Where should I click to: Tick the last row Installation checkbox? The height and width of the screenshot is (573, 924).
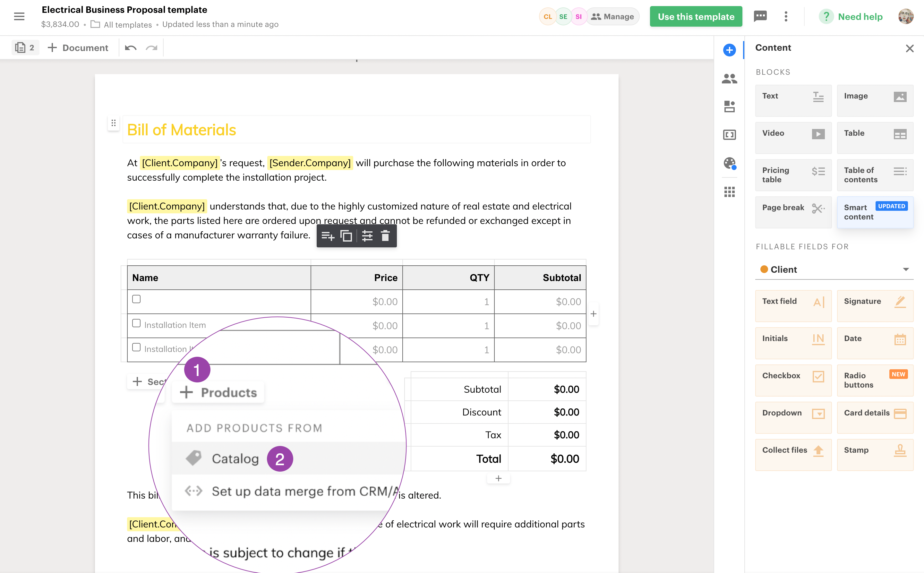click(x=136, y=347)
